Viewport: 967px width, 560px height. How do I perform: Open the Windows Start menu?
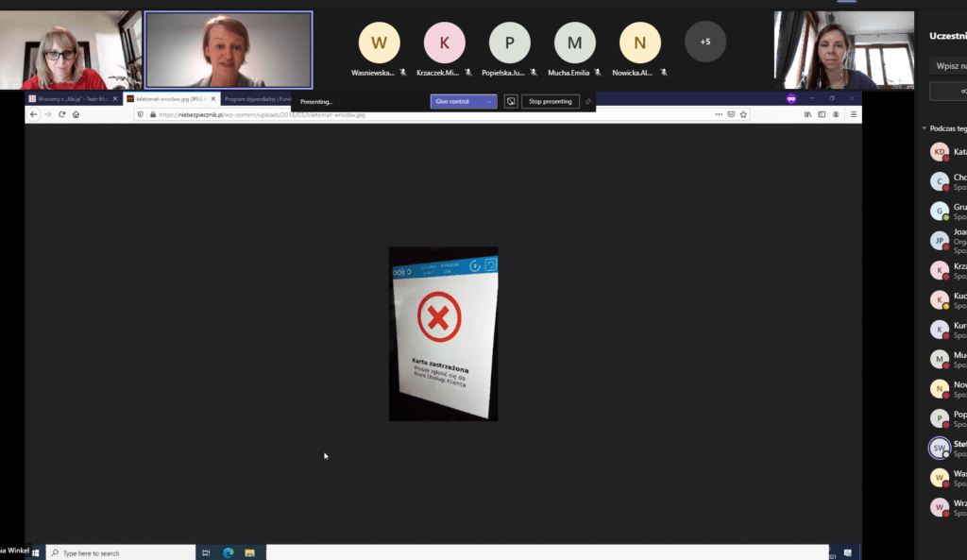(36, 553)
